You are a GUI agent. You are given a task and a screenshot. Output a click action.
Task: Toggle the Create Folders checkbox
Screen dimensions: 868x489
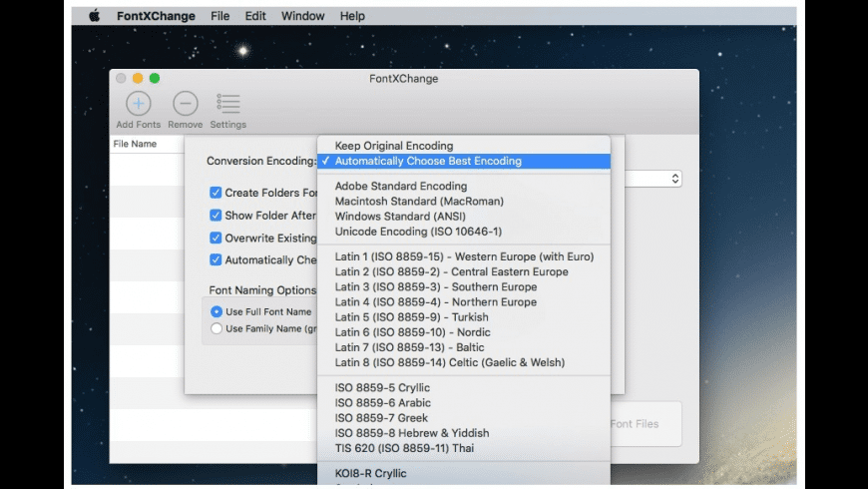pos(216,193)
